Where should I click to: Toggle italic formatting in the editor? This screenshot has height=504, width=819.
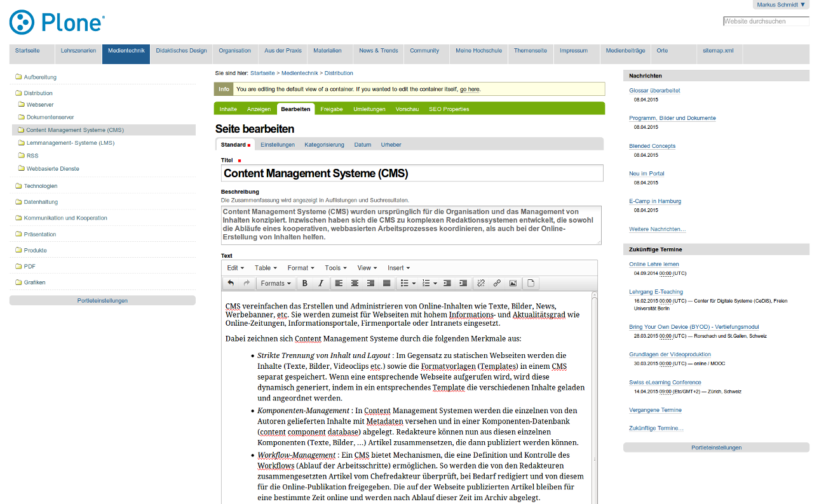click(320, 283)
